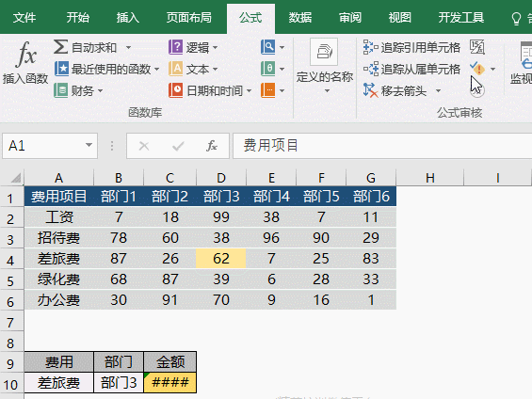Select highlighted yellow cell D4
The height and width of the screenshot is (399, 532).
[x=221, y=259]
